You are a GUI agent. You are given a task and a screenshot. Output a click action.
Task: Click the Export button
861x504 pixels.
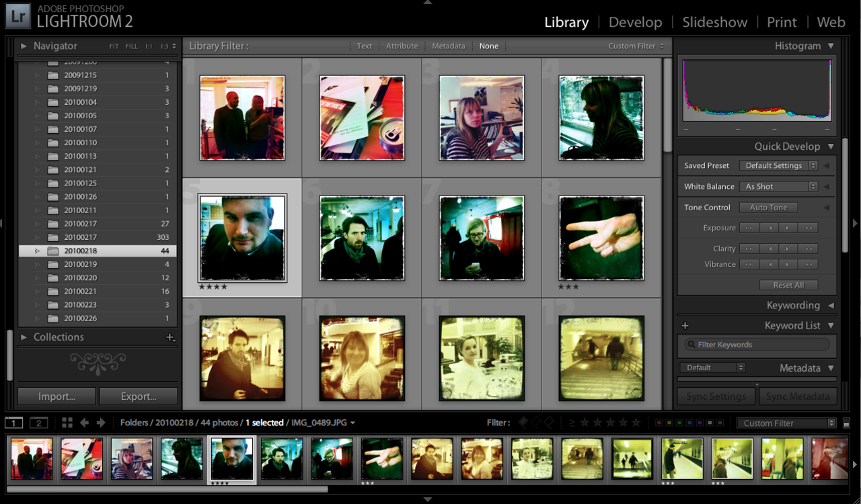tap(139, 396)
